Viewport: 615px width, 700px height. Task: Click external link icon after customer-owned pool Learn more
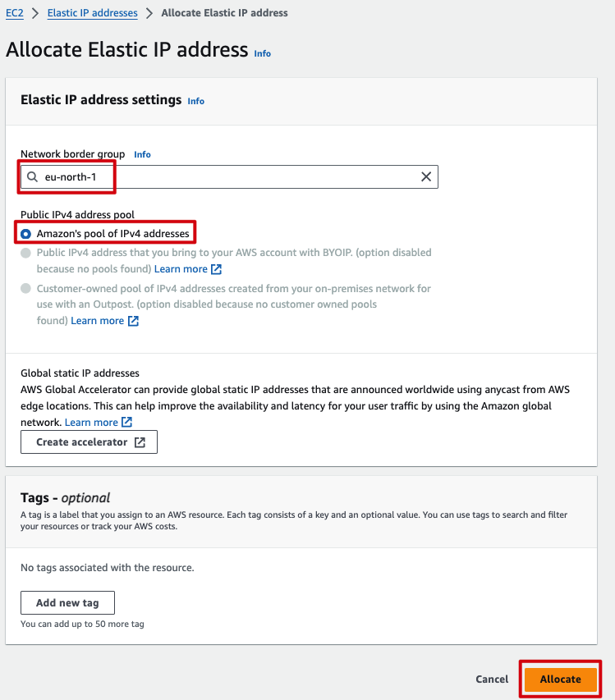pyautogui.click(x=133, y=321)
